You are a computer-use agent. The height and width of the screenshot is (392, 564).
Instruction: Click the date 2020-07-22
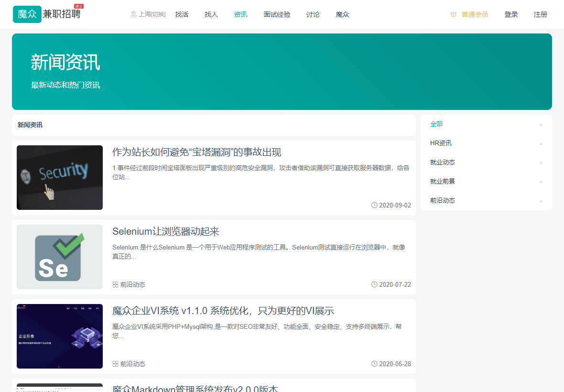[x=395, y=284]
